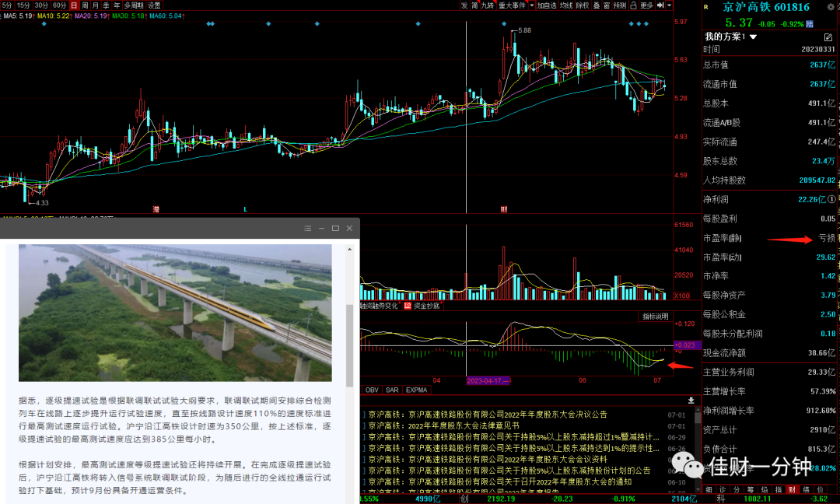Select the 年 yearly period tab
Viewport: 840px width, 504px height.
117,5
